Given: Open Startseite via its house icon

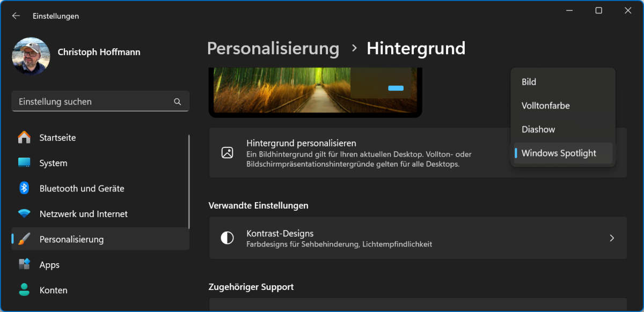Looking at the screenshot, I should coord(24,138).
